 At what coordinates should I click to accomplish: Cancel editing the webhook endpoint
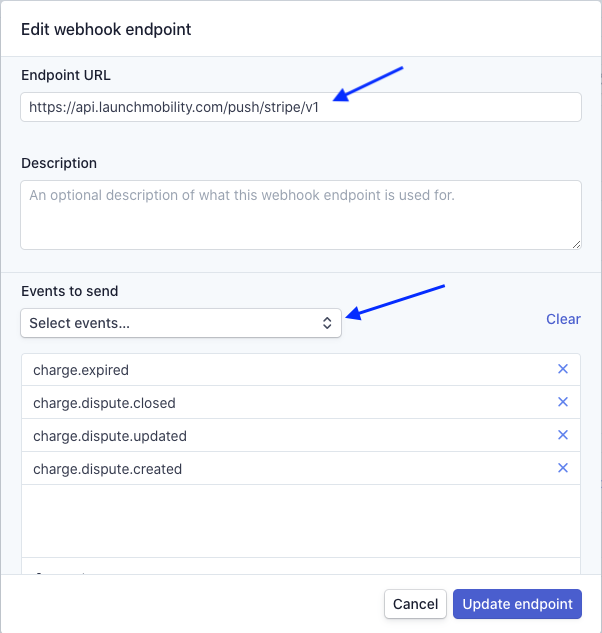tap(415, 604)
